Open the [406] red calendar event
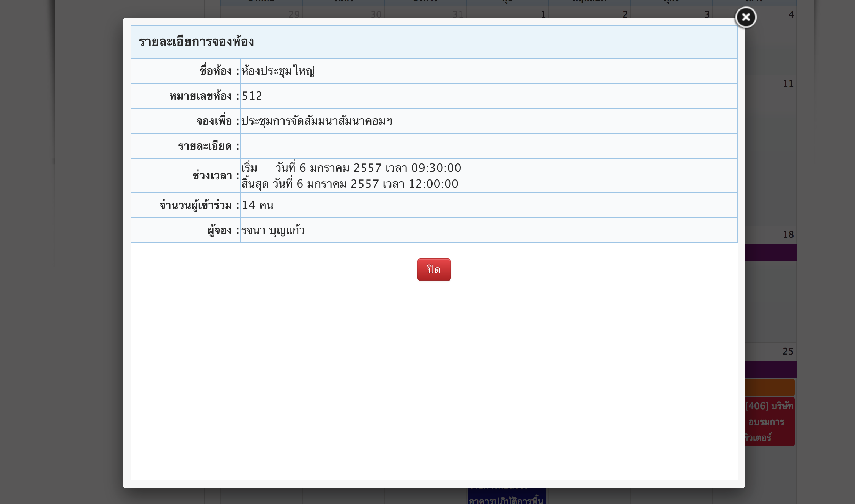The width and height of the screenshot is (855, 504). (770, 422)
